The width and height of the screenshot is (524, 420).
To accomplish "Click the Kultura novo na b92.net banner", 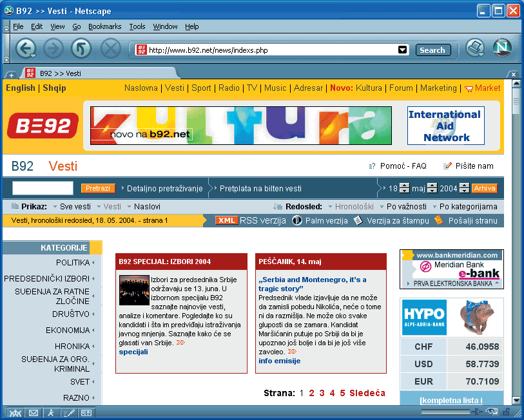I will coord(241,126).
